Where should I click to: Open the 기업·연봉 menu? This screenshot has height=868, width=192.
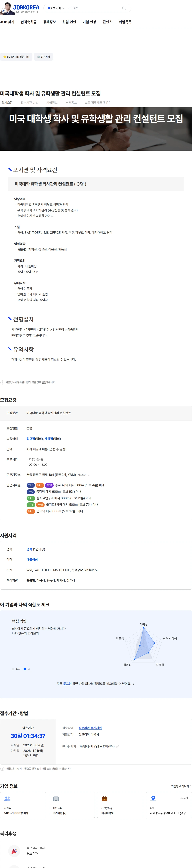tap(89, 22)
